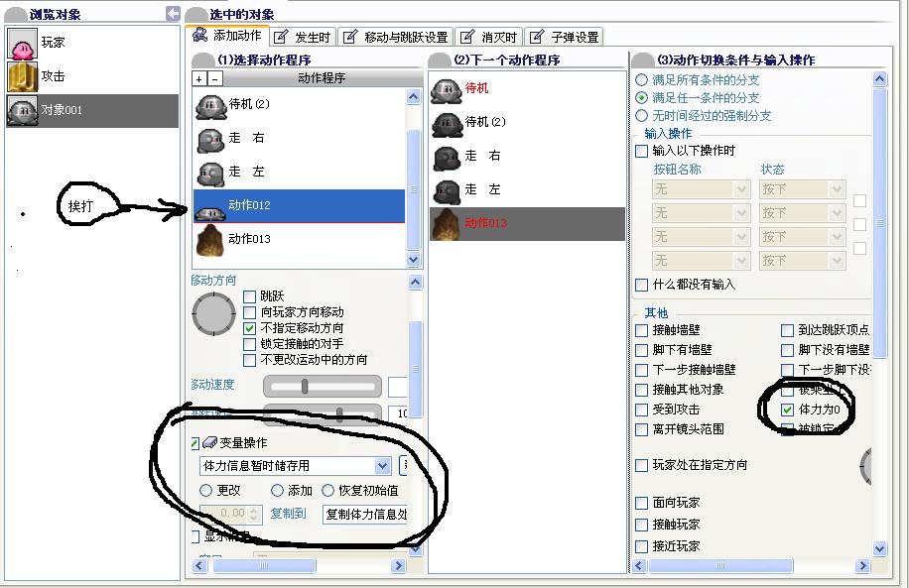909x588 pixels.
Task: Switch to the 添加动作 tab
Action: tap(228, 36)
